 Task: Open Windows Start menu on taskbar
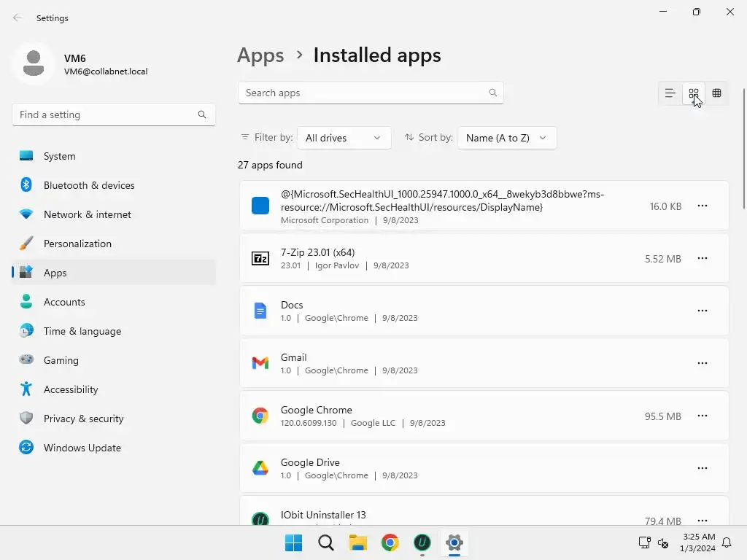click(x=293, y=542)
